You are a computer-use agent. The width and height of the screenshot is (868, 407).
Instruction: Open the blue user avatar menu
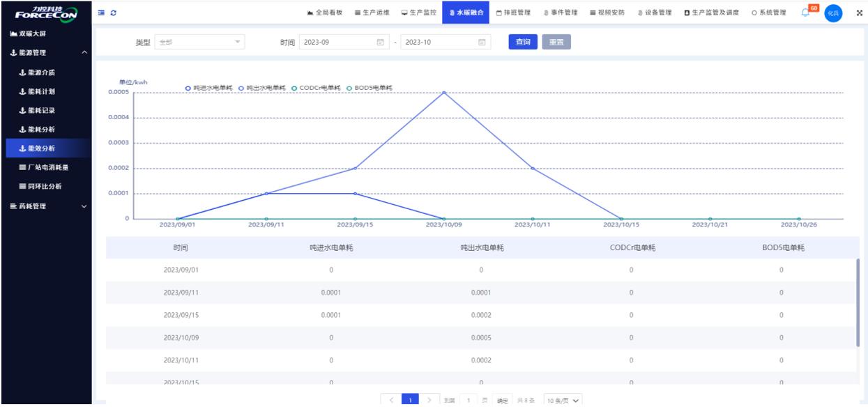pyautogui.click(x=833, y=13)
